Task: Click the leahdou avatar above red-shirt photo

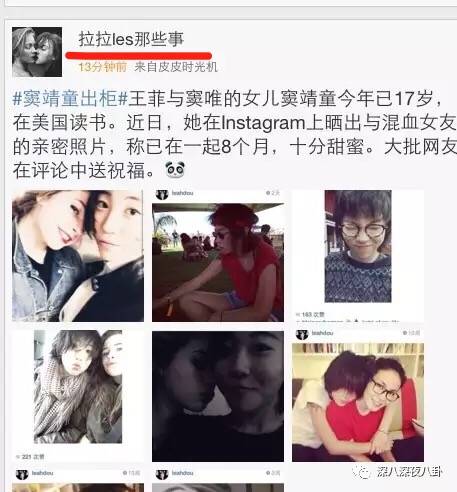Action: tap(162, 194)
